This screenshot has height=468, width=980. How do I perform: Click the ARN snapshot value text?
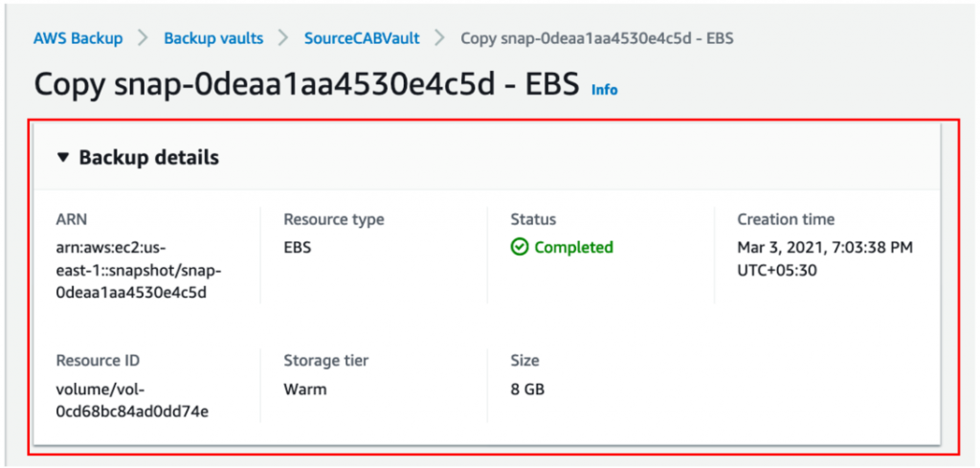point(140,270)
